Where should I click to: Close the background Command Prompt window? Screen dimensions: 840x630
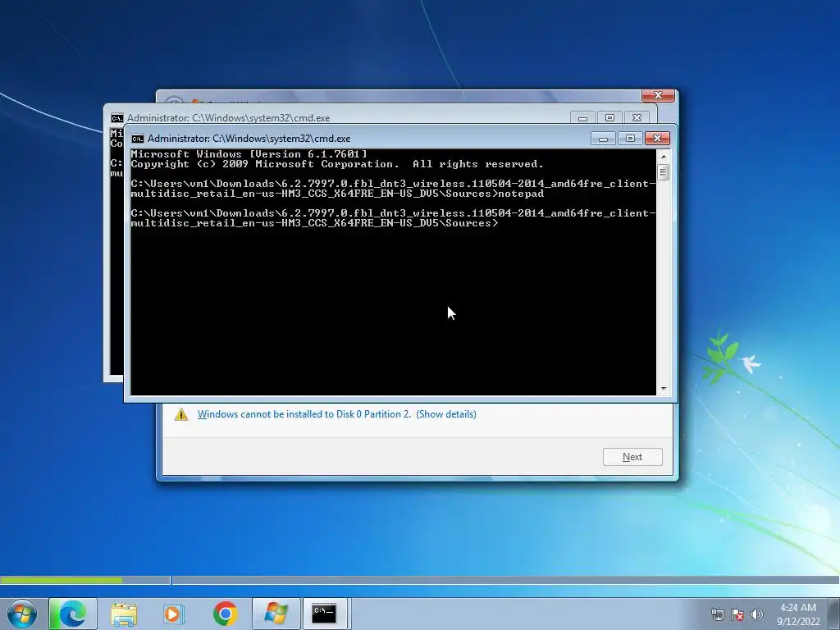[637, 118]
